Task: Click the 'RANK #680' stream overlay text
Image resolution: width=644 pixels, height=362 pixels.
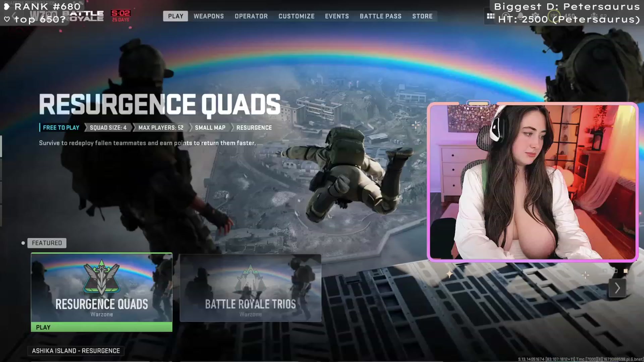Action: pos(47,6)
